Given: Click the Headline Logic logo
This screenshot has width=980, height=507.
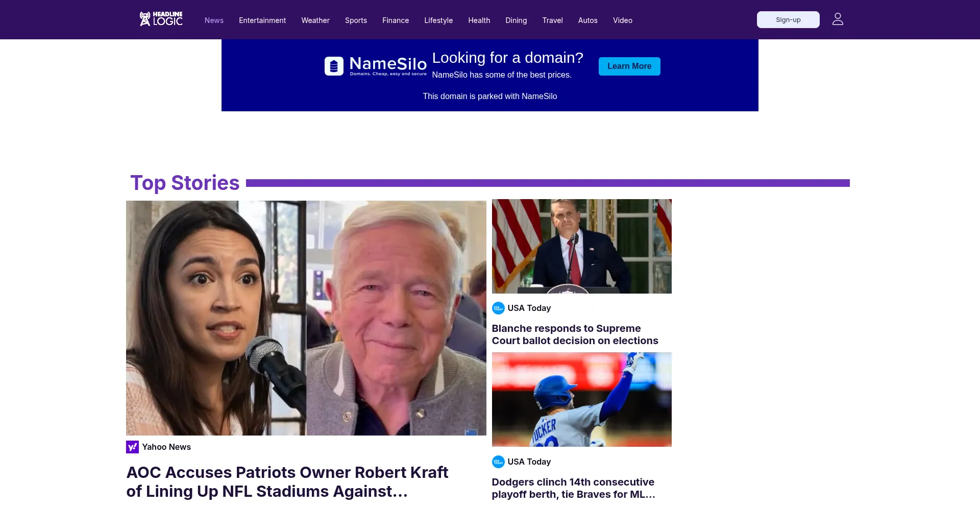Looking at the screenshot, I should pos(161,19).
